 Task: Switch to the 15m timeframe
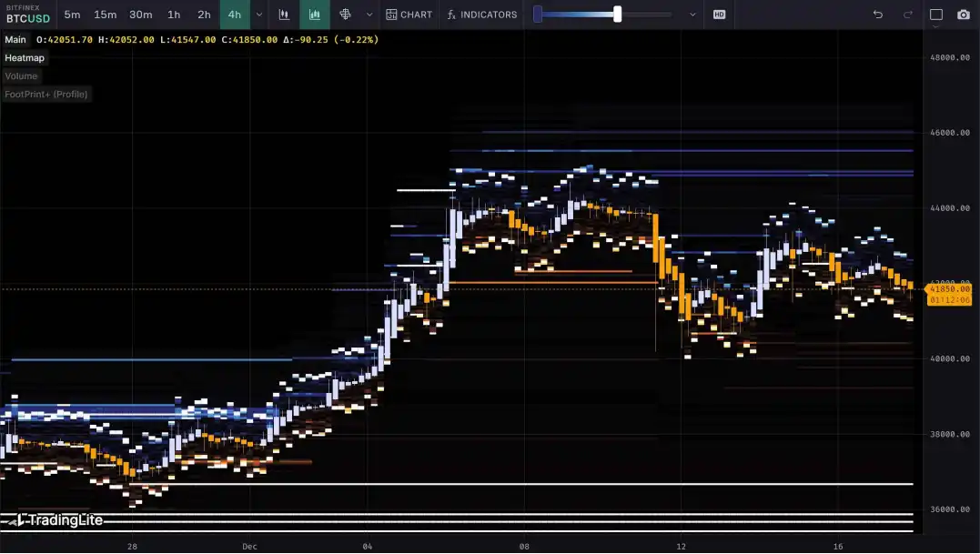[106, 15]
